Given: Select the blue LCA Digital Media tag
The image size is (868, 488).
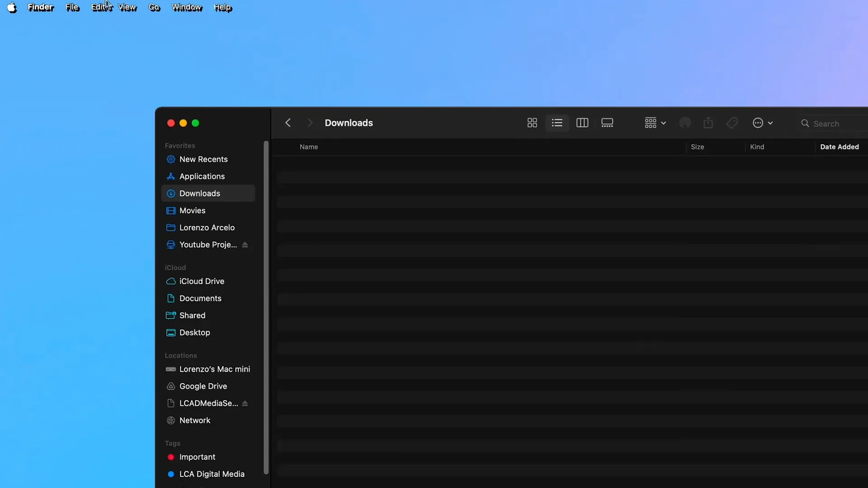Looking at the screenshot, I should pyautogui.click(x=208, y=474).
